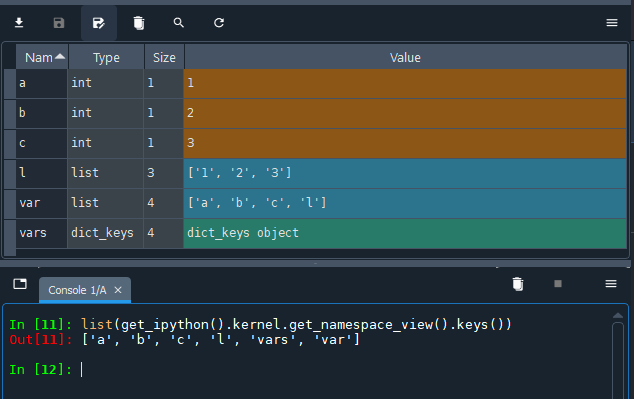The width and height of the screenshot is (634, 399).
Task: Select variable name 'var' cell
Action: coord(42,203)
